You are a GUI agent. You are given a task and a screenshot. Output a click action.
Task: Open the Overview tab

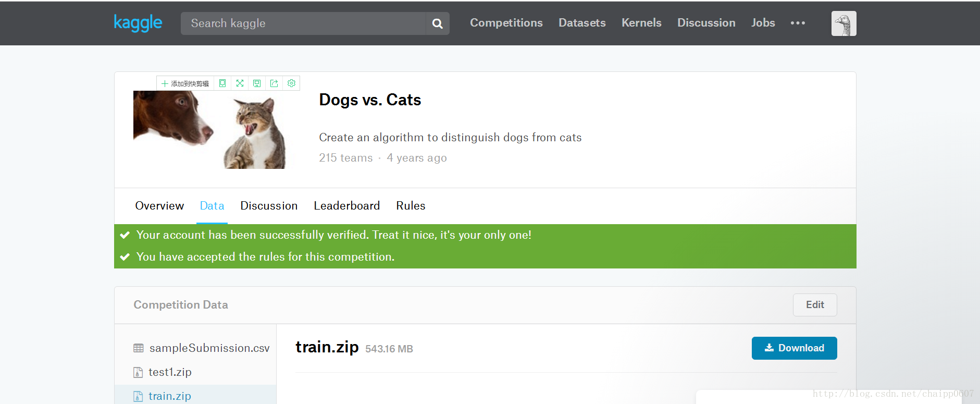159,206
